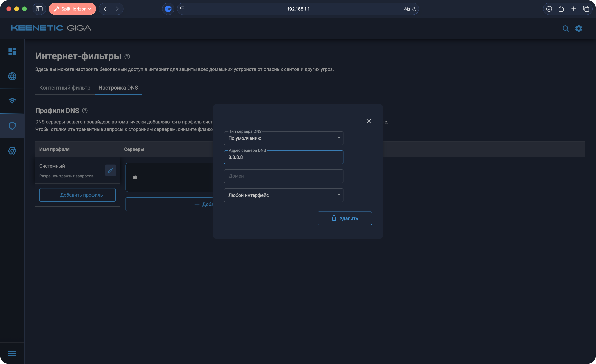Open the Wi-Fi section in sidebar
The width and height of the screenshot is (596, 364).
click(12, 101)
